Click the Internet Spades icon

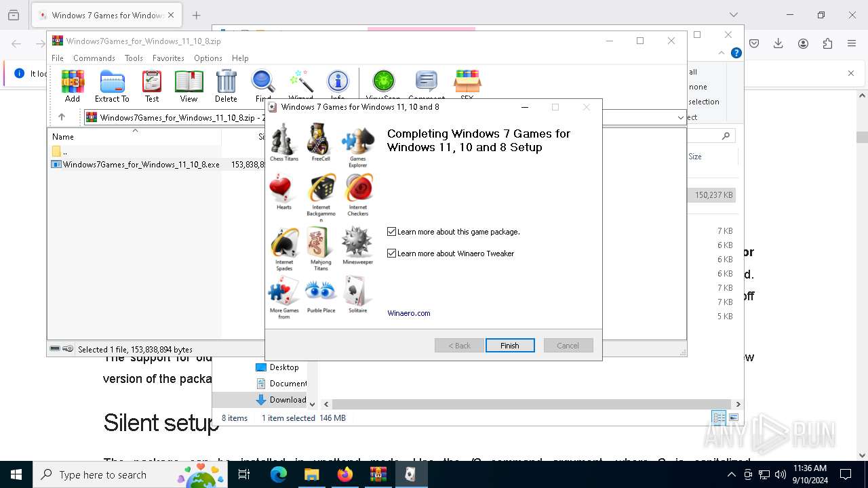pos(284,249)
